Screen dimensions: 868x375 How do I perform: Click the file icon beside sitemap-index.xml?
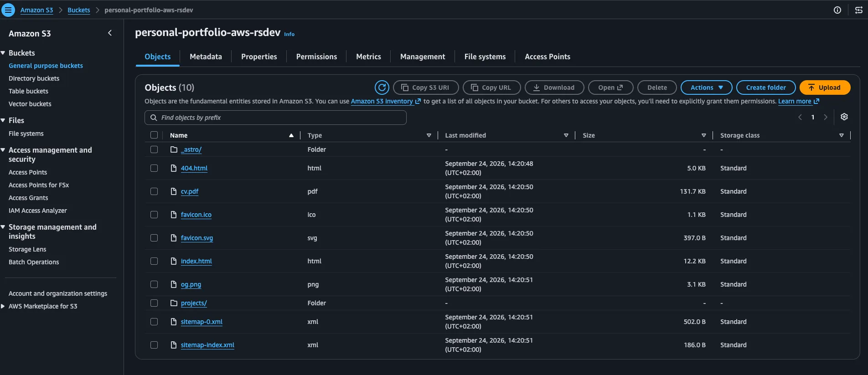174,345
